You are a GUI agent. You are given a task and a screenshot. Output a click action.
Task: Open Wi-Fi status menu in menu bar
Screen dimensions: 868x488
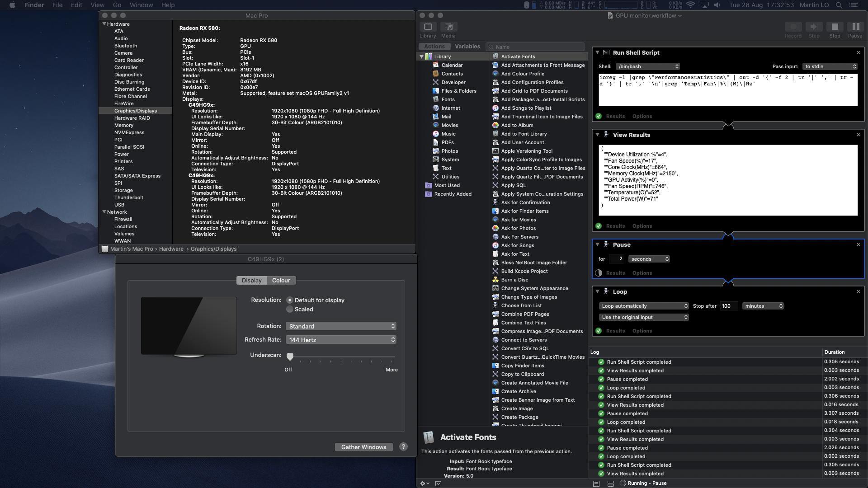pyautogui.click(x=690, y=5)
